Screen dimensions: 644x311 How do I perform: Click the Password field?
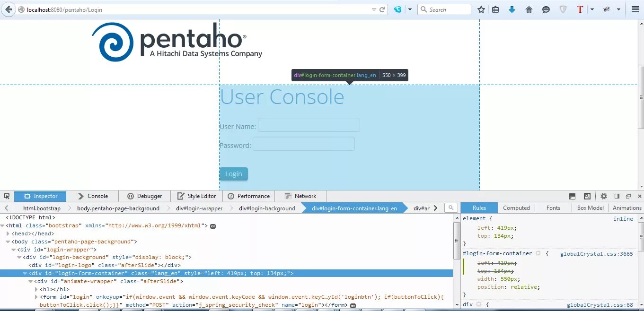303,144
